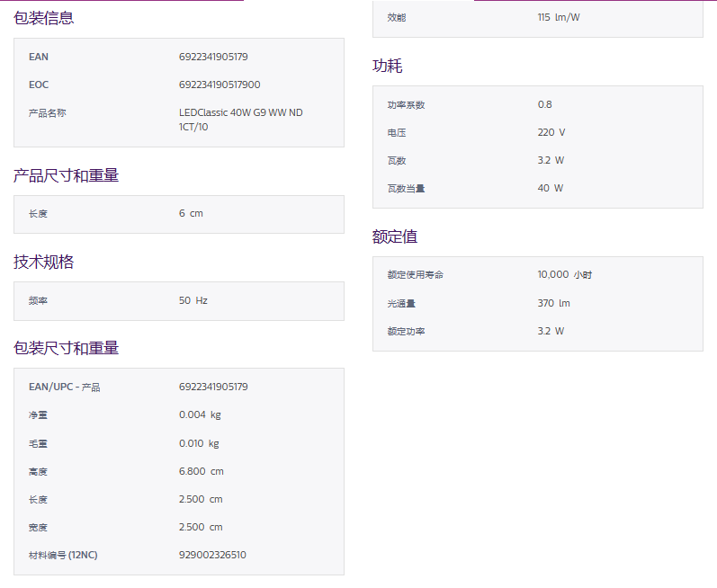Click the 115 lm/W efficacy value

pyautogui.click(x=559, y=17)
